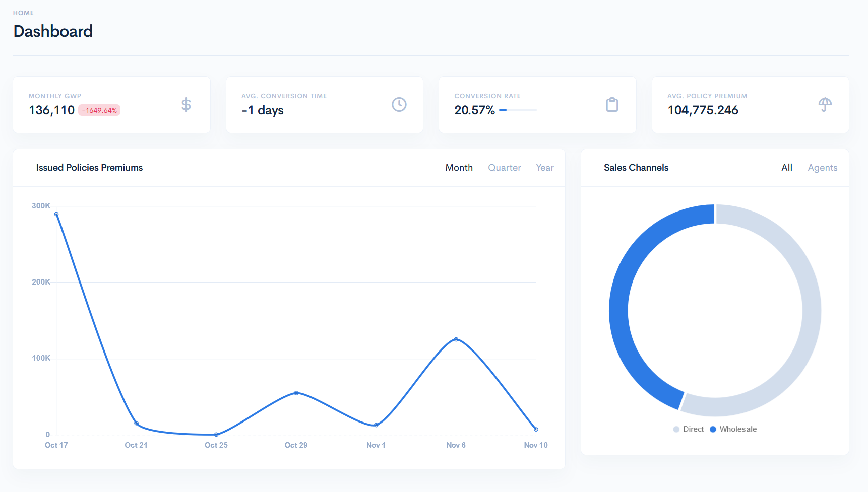The image size is (868, 492).
Task: Click the clock icon on Avg. Conversion Time card
Action: click(399, 105)
